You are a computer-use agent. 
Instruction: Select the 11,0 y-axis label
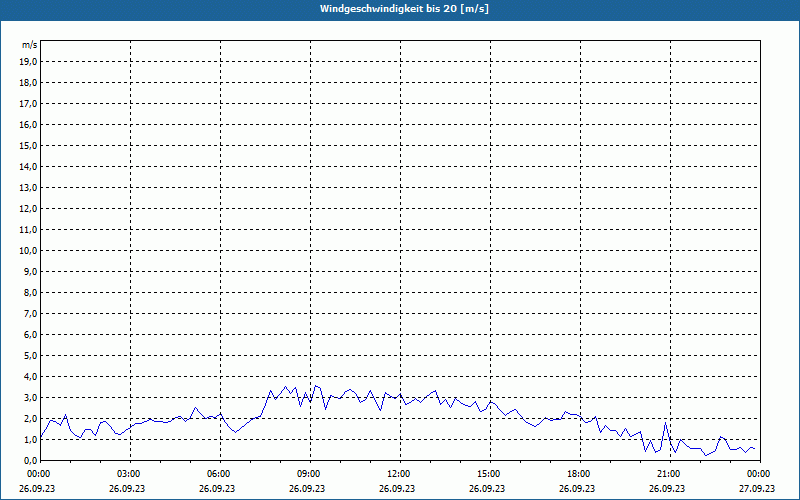[x=28, y=230]
